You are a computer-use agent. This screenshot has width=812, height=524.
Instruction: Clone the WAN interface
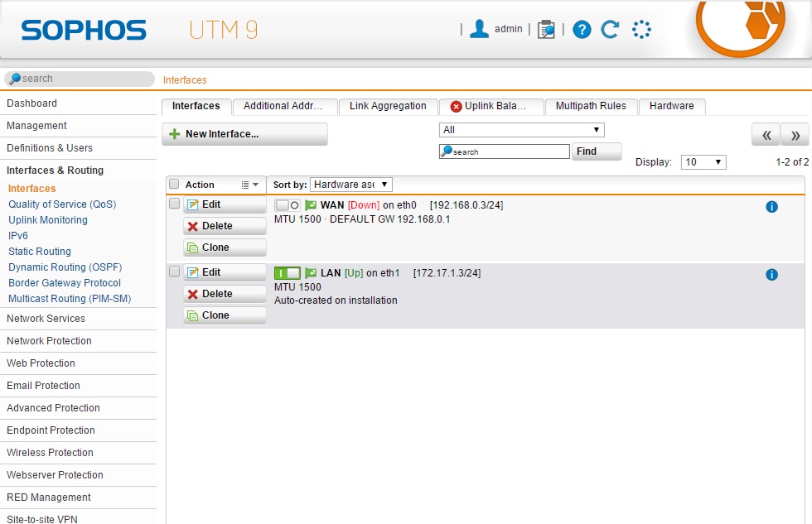225,248
